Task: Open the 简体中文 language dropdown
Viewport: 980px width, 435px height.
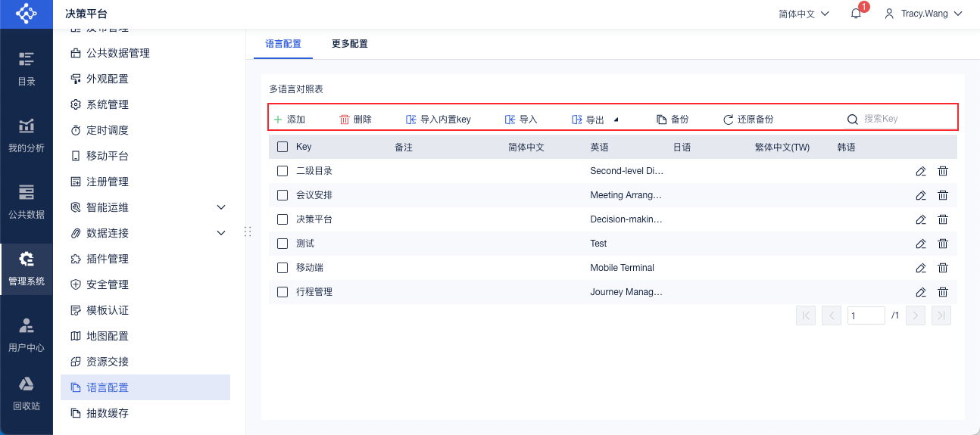Action: tap(804, 14)
